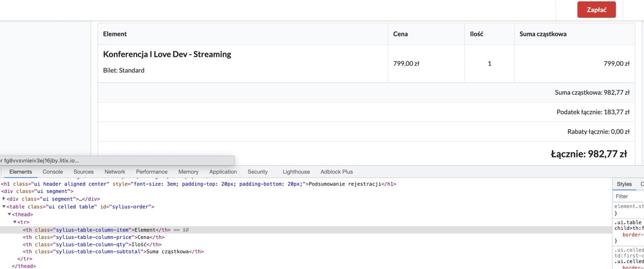Expand the collapsed ui segment div node
This screenshot has width=644, height=269.
click(4, 199)
